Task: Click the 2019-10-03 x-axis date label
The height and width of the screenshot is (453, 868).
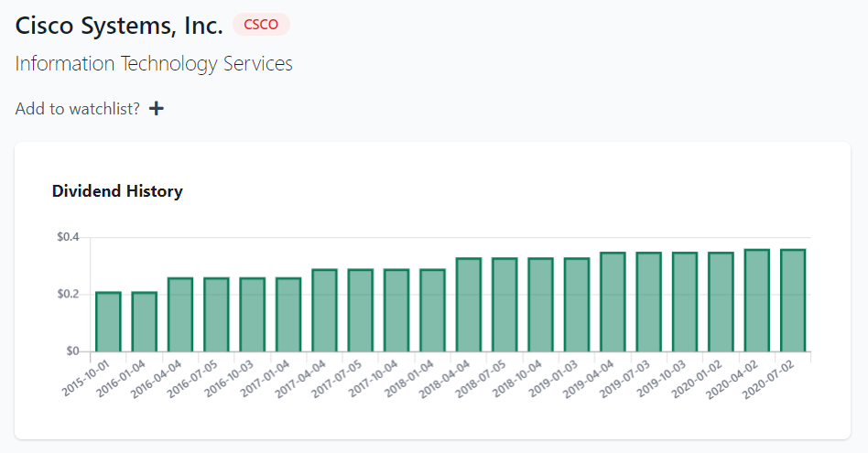Action: click(x=661, y=378)
